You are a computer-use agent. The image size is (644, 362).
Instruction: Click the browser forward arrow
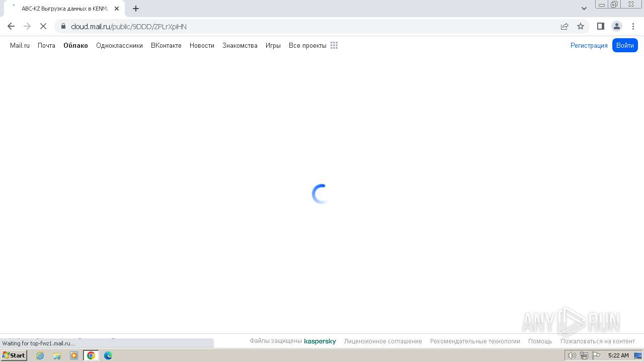27,26
